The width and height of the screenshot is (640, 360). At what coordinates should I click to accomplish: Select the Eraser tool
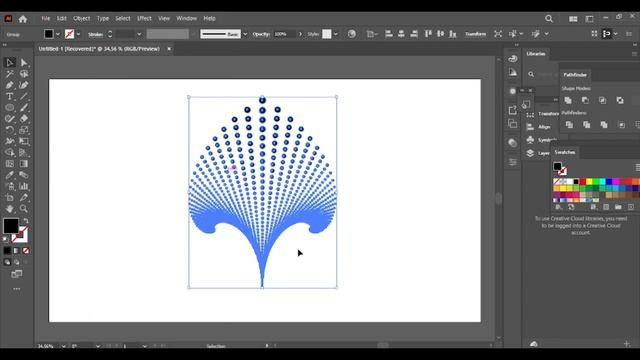[24, 119]
